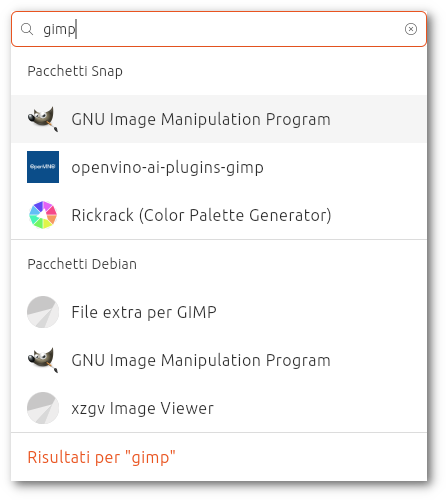Choose Rickrack (Color Palette Generator) result
The width and height of the screenshot is (446, 500).
click(x=219, y=215)
